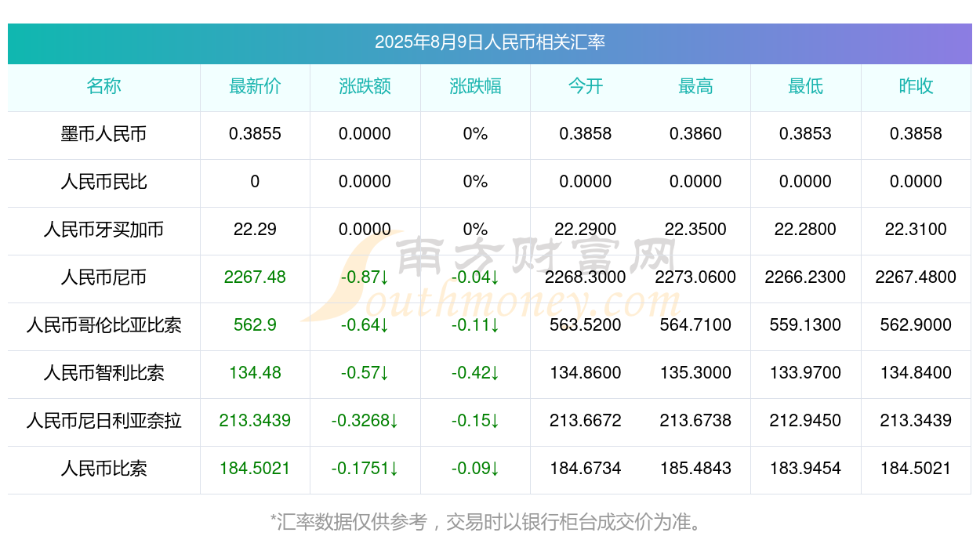Click change amount -0.57↓

(x=365, y=373)
